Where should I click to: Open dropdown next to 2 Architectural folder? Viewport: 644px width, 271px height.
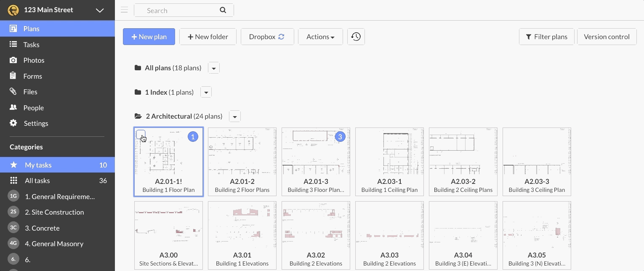click(234, 117)
